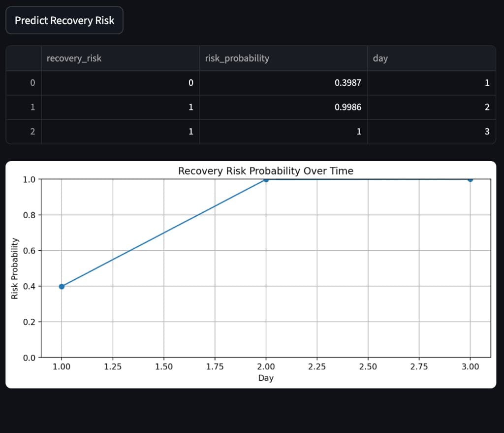This screenshot has height=433, width=504.
Task: Click the Predict Recovery Risk button
Action: [64, 20]
